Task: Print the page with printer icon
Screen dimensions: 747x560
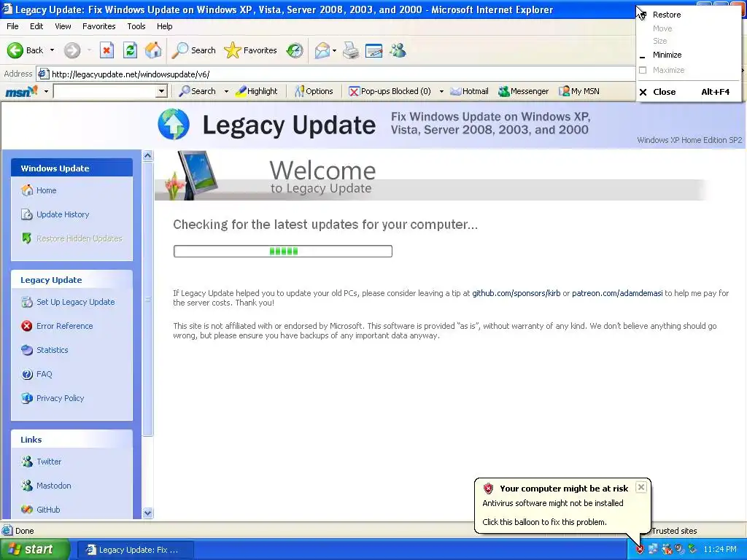Action: [x=351, y=50]
